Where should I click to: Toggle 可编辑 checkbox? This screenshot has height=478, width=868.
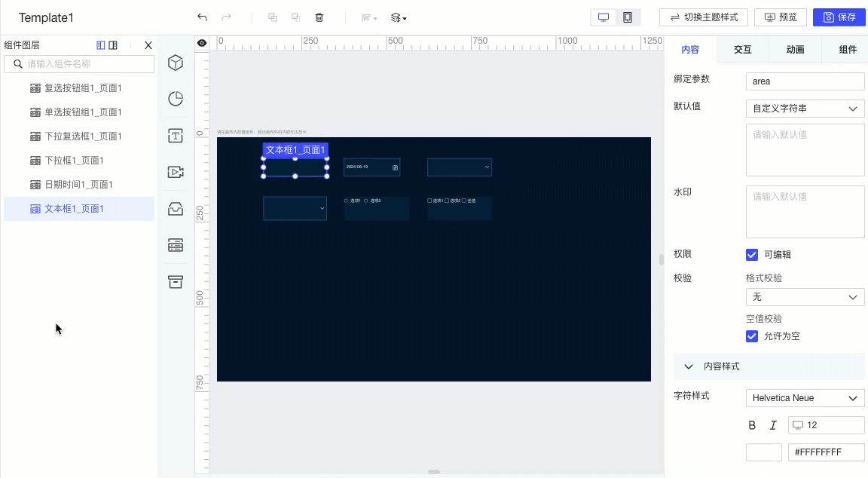pos(752,255)
